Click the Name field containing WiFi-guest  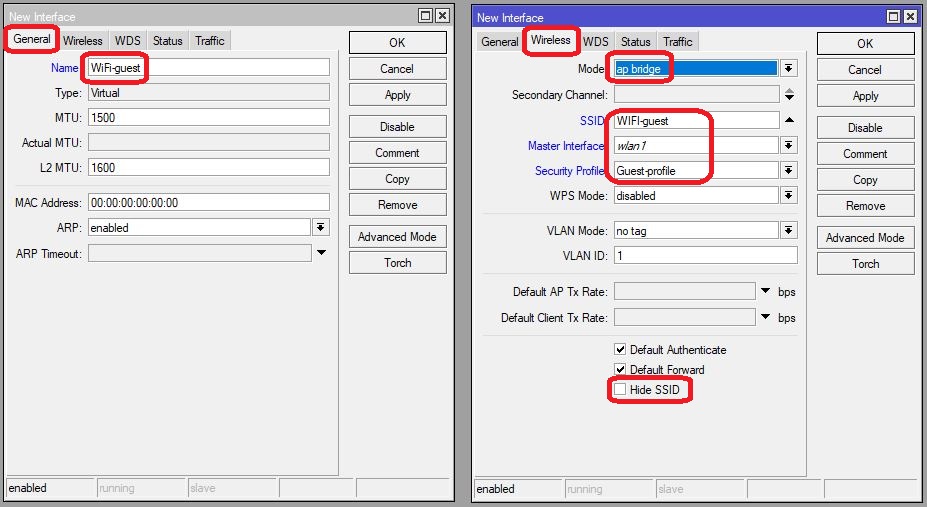(209, 67)
